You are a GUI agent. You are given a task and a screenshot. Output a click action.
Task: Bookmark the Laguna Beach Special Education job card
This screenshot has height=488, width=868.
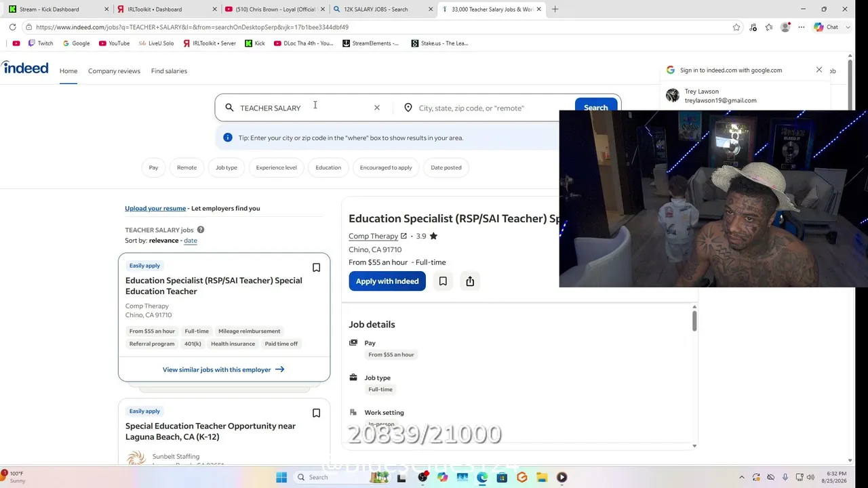pos(316,413)
